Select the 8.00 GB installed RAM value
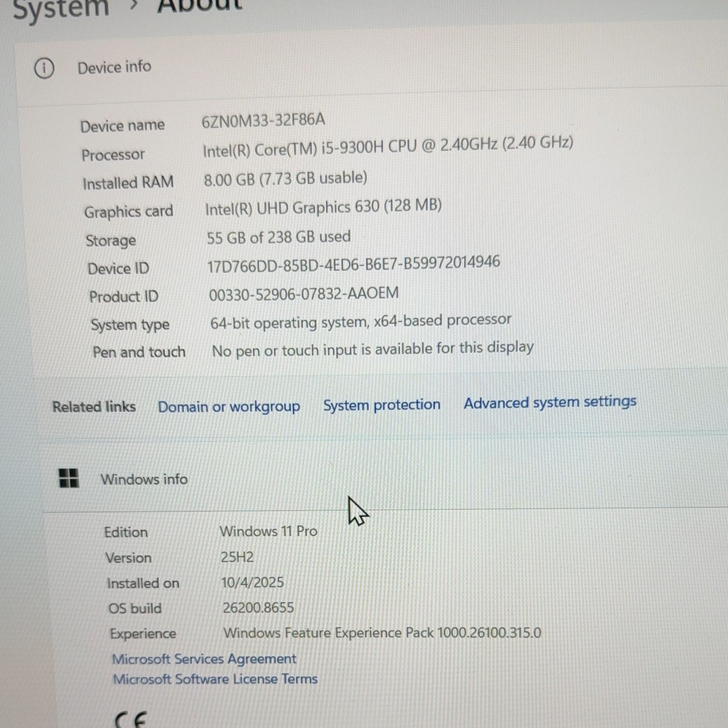This screenshot has height=728, width=728. click(285, 179)
